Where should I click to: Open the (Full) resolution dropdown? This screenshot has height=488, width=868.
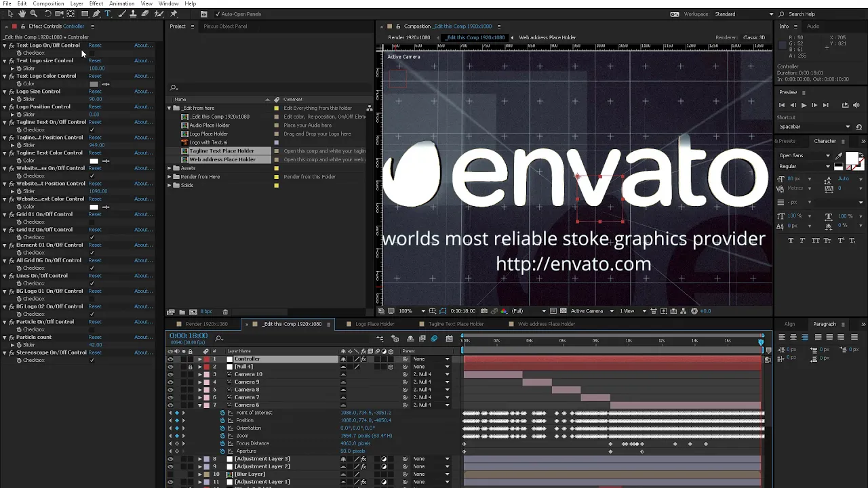529,311
